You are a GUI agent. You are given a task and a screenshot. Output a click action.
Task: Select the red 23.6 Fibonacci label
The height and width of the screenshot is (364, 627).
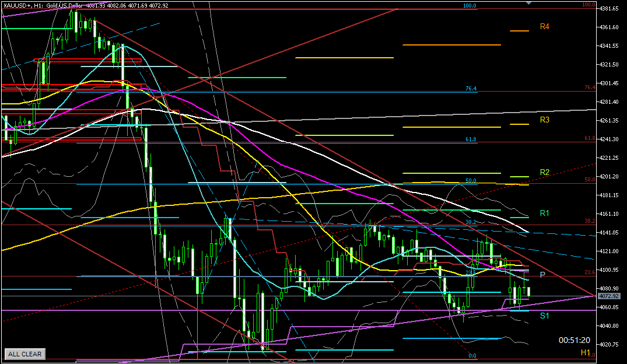click(589, 272)
